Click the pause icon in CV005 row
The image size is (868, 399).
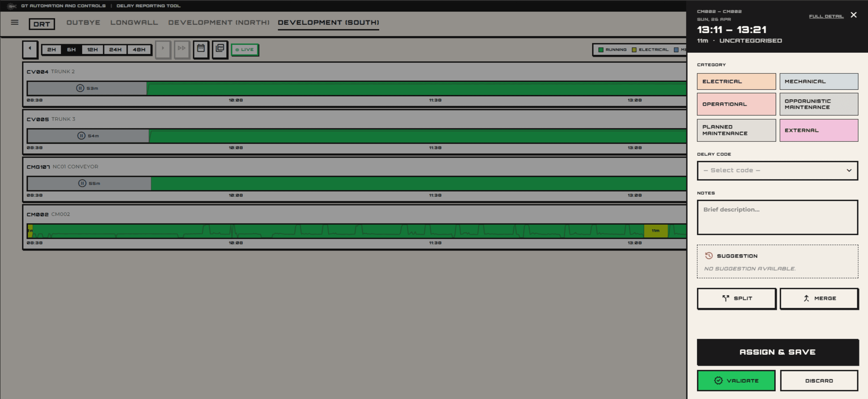[81, 136]
